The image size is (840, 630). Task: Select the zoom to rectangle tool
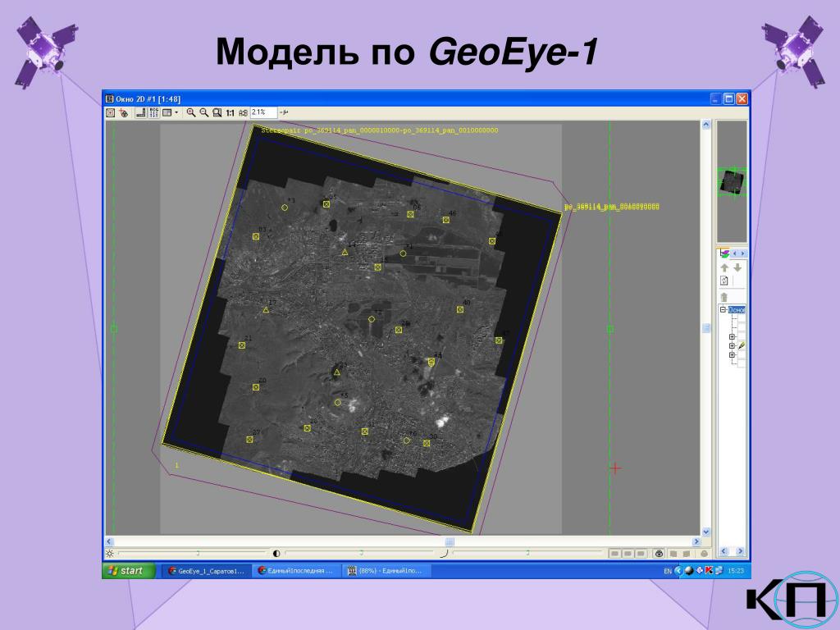pyautogui.click(x=217, y=112)
